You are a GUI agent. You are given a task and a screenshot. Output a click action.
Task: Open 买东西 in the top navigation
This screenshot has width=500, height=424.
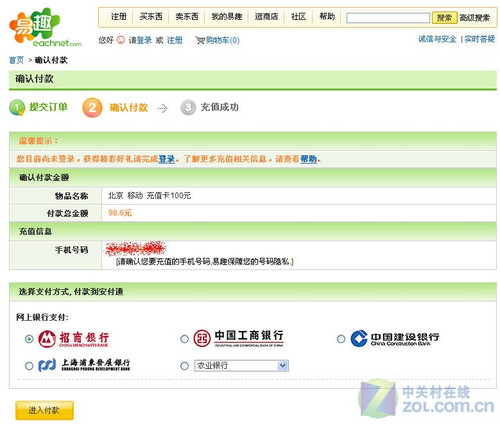pos(151,17)
